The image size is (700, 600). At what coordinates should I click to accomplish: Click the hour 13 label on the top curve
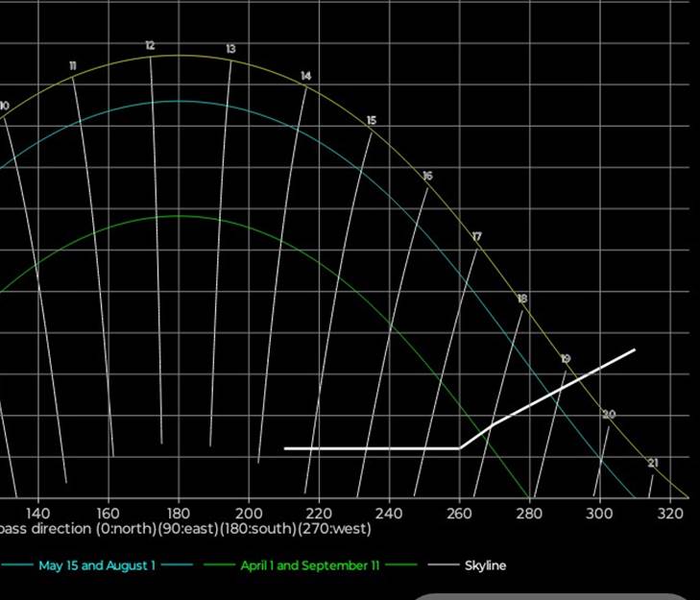(x=231, y=49)
